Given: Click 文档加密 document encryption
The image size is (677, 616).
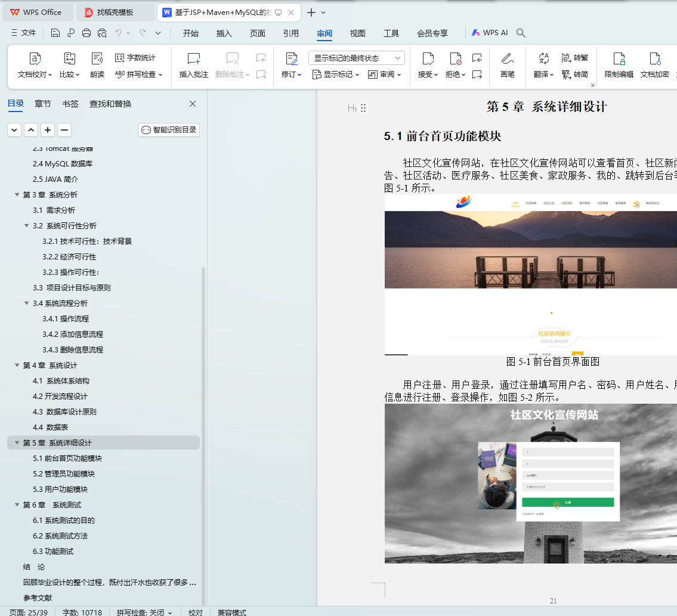Looking at the screenshot, I should [654, 65].
